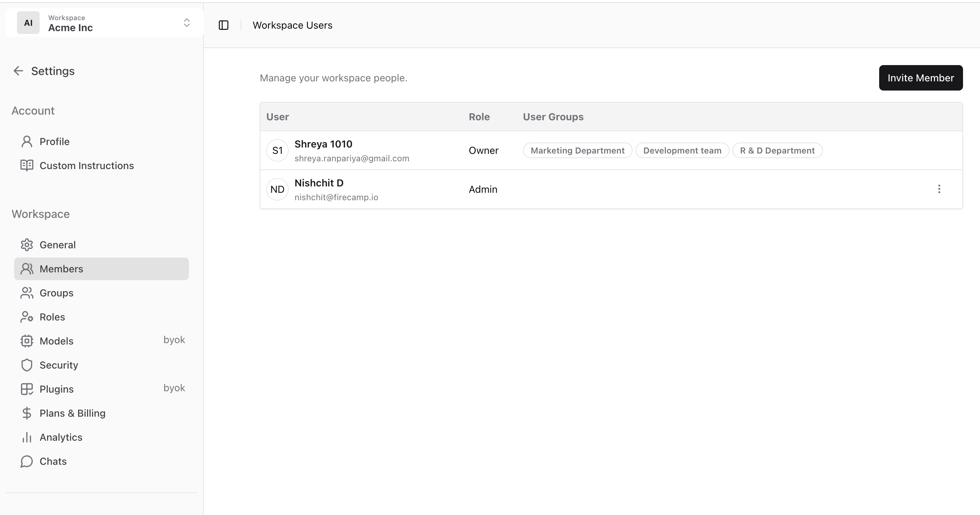Click the Plugins grid icon

27,389
